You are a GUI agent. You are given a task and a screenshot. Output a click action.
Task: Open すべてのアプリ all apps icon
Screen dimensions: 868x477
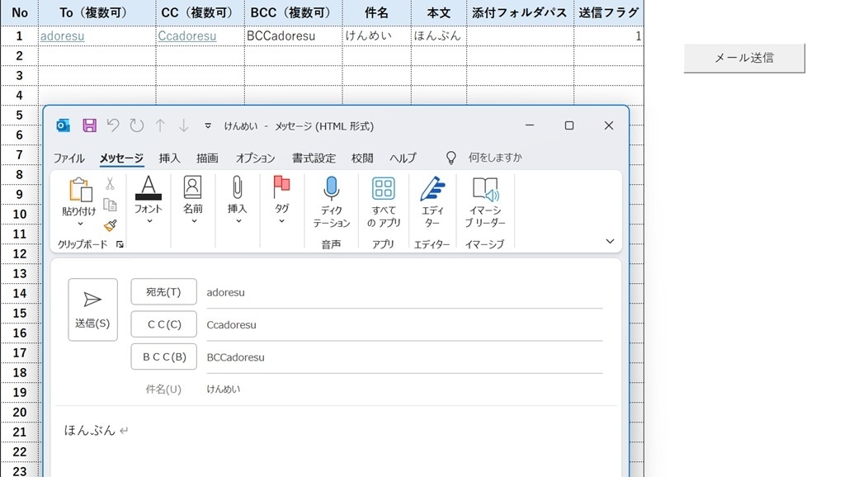point(383,202)
